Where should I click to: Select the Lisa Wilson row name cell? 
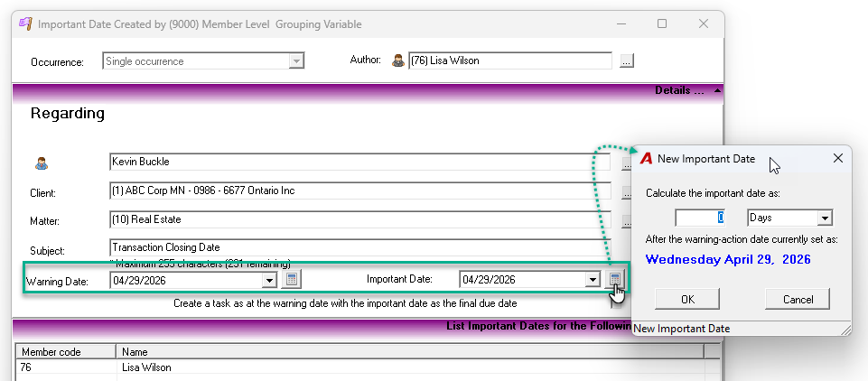[410, 367]
